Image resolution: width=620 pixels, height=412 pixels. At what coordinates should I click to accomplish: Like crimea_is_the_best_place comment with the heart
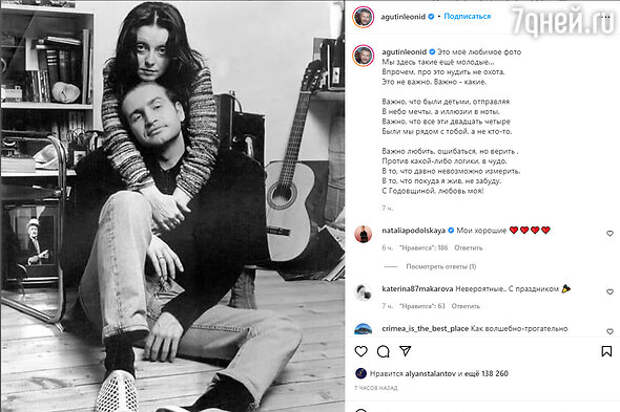click(610, 331)
